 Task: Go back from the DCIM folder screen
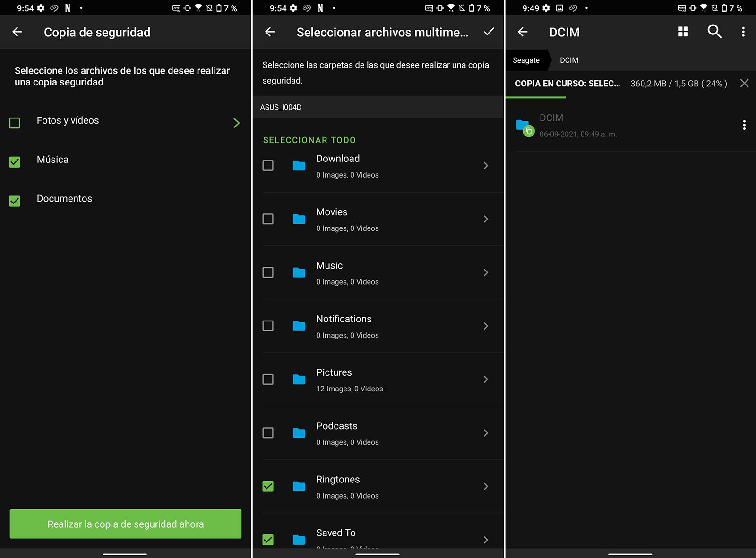point(523,32)
